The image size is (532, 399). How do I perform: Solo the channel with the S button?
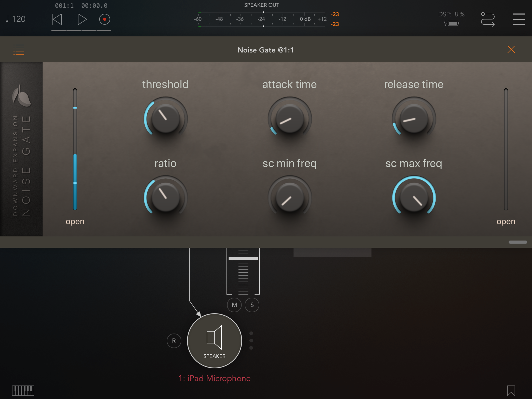pyautogui.click(x=252, y=305)
